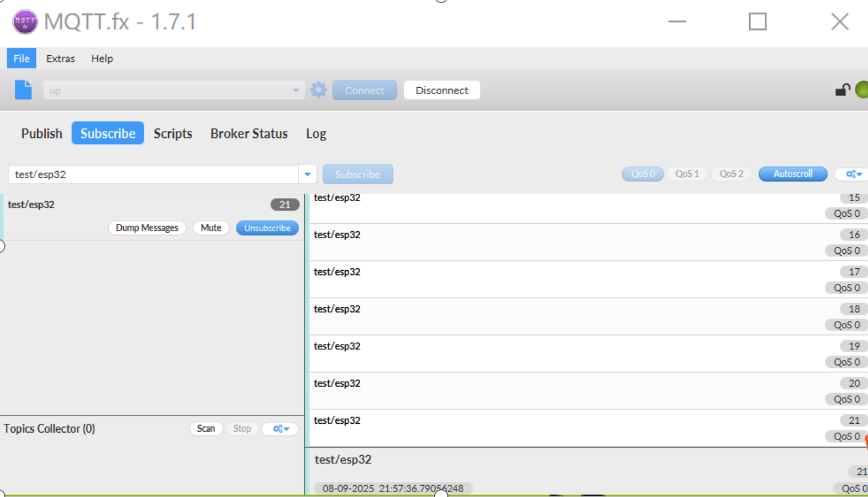Select message number 20 row

click(588, 391)
